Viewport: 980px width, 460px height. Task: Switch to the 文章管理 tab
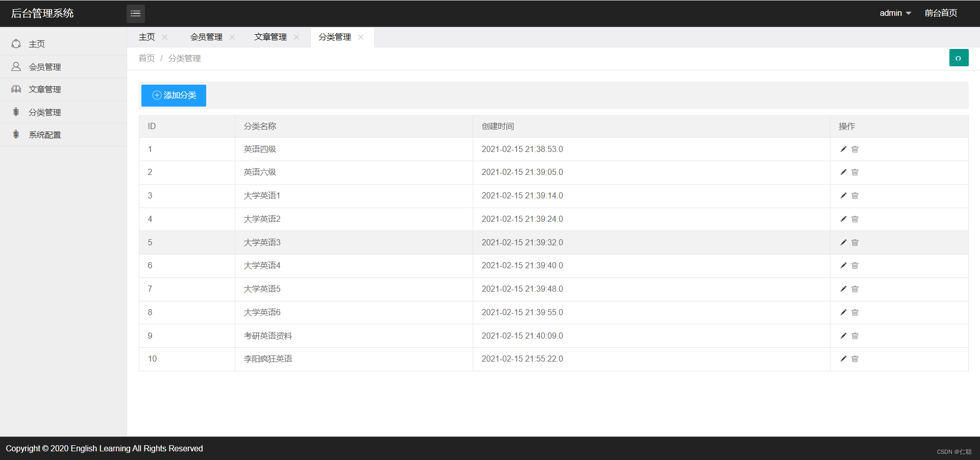pyautogui.click(x=270, y=37)
